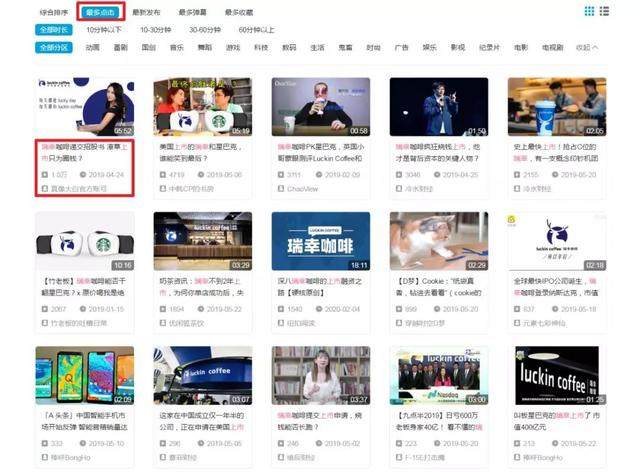
Task: Open title 史上最快上市
Action: pyautogui.click(x=556, y=152)
